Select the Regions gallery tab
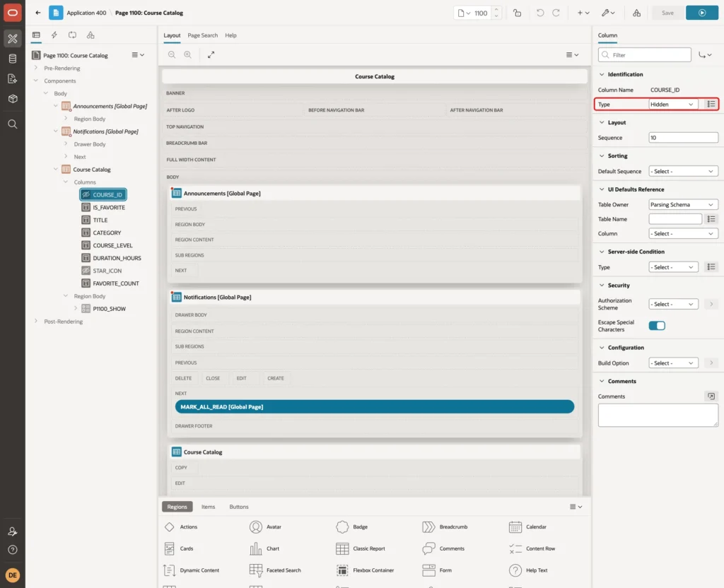724x588 pixels. click(177, 506)
